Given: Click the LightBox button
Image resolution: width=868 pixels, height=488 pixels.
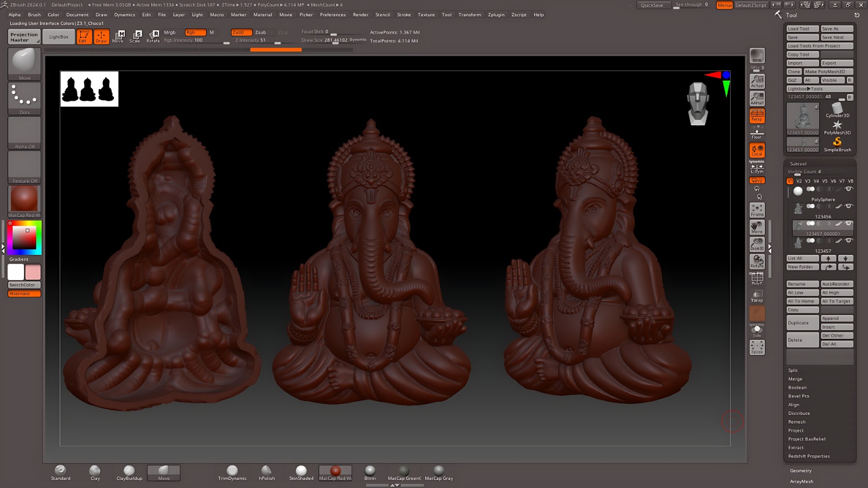Looking at the screenshot, I should 59,37.
